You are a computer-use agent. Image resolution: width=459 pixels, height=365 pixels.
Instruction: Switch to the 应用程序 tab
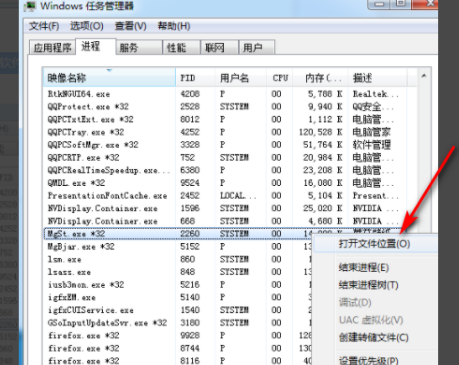pos(52,47)
